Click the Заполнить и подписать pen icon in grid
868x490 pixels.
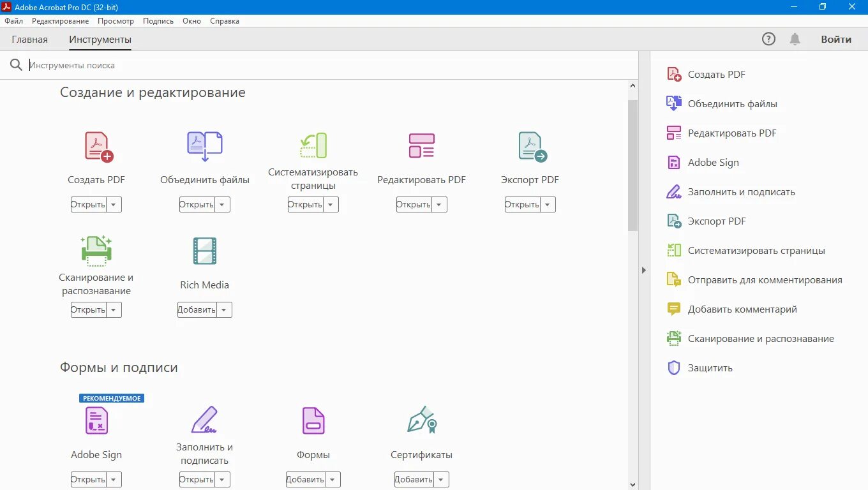pos(205,420)
